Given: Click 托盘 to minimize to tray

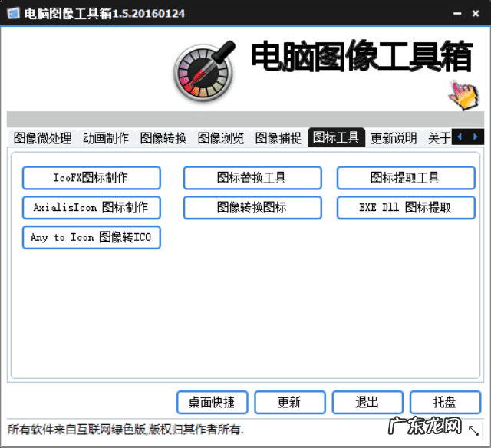Looking at the screenshot, I should [444, 402].
